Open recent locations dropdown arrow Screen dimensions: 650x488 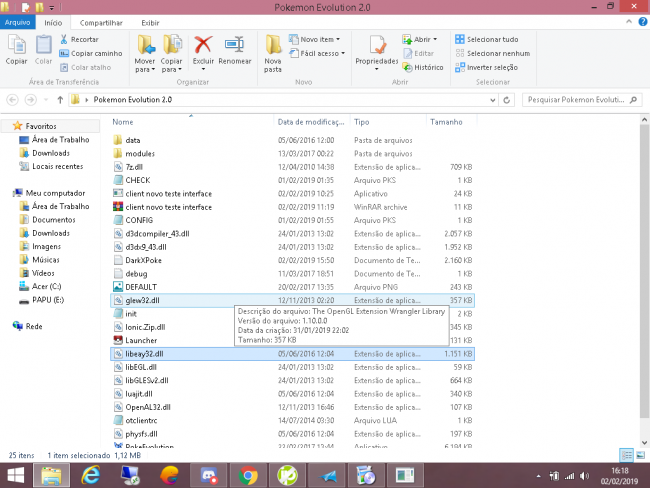(x=46, y=100)
